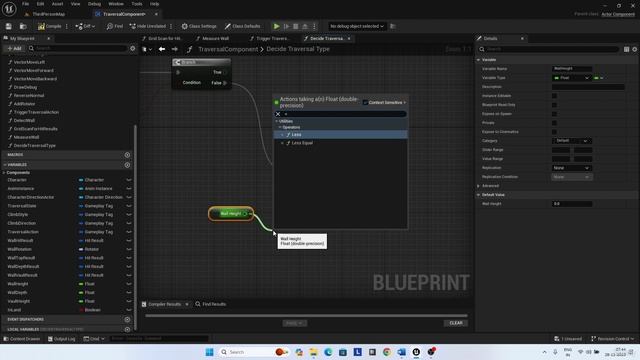Select the WallRotation variable
Viewport: 640px width, 360px height.
19,249
